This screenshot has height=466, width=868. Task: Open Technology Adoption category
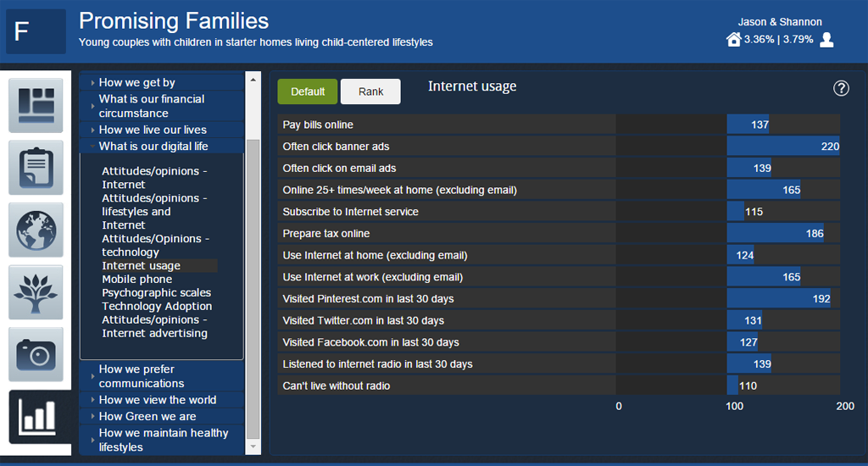point(157,306)
